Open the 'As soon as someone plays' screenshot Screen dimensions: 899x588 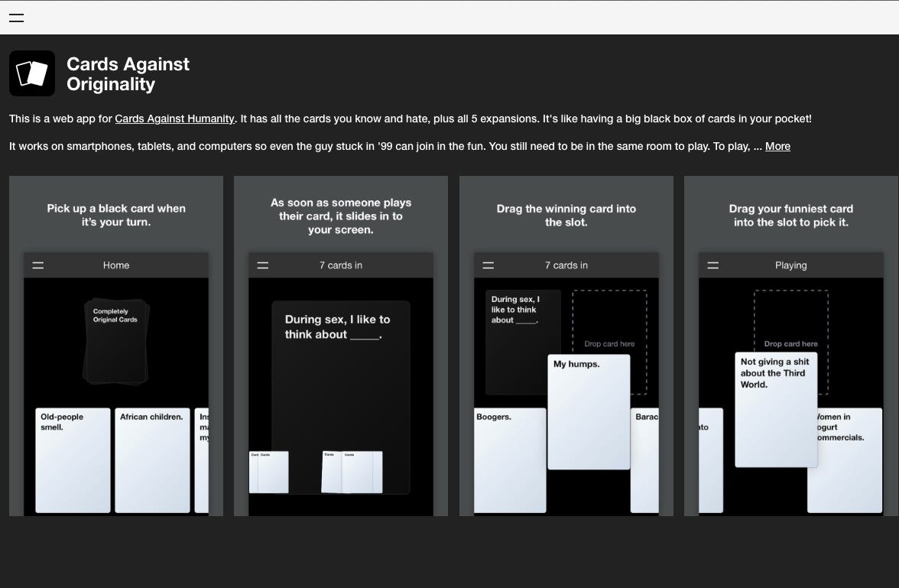point(341,346)
